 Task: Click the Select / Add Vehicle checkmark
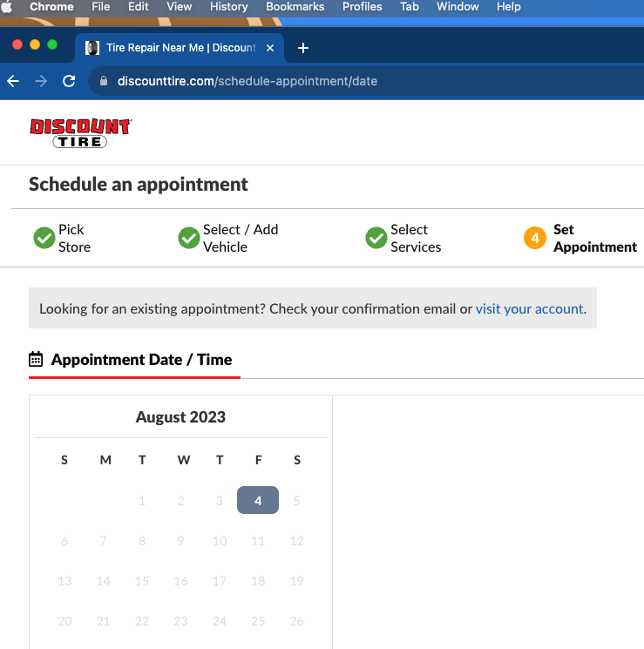coord(189,238)
